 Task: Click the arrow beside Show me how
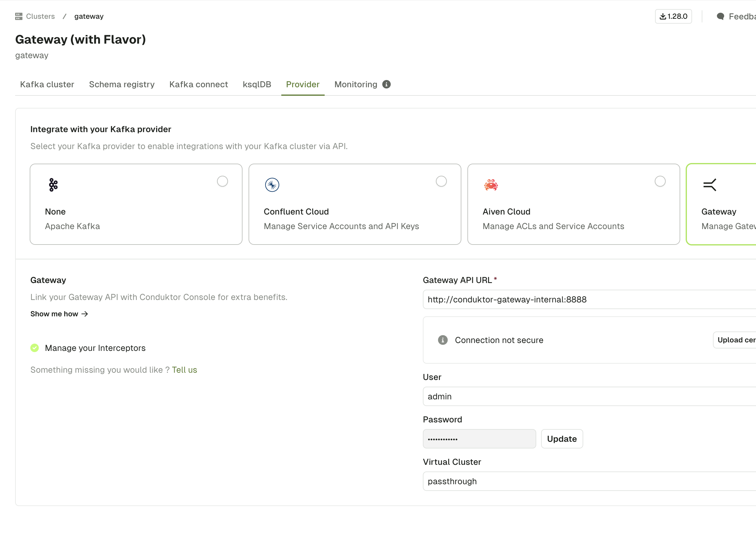tap(85, 314)
